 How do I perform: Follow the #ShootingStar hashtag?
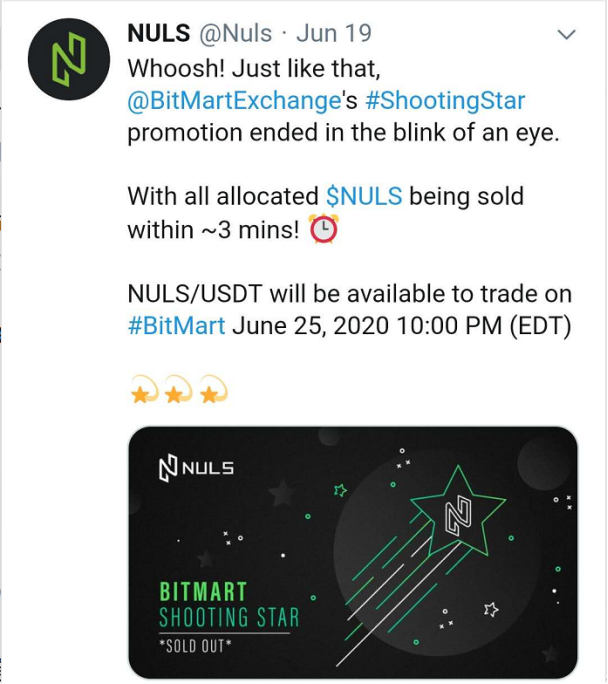tap(445, 101)
